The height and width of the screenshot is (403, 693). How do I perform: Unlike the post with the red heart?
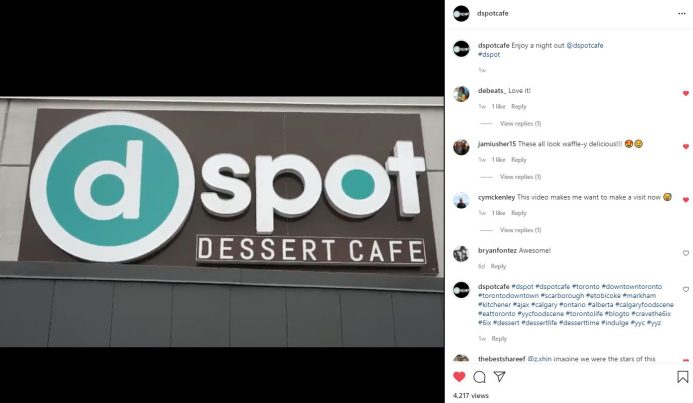pyautogui.click(x=459, y=376)
